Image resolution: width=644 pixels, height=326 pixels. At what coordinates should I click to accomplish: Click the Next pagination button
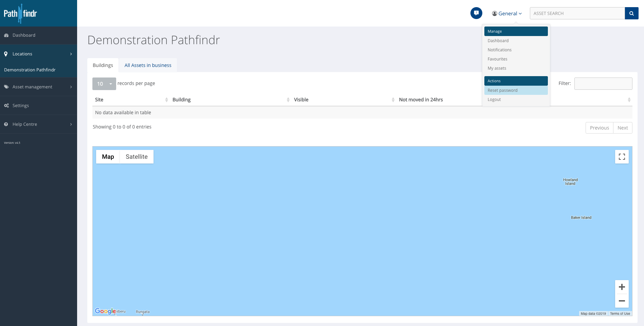(x=622, y=128)
